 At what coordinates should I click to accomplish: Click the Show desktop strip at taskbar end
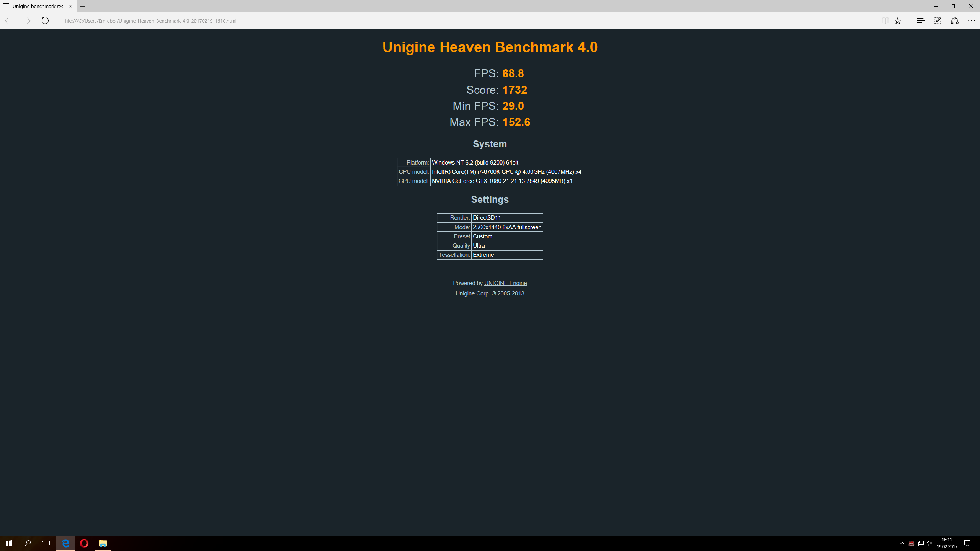978,543
